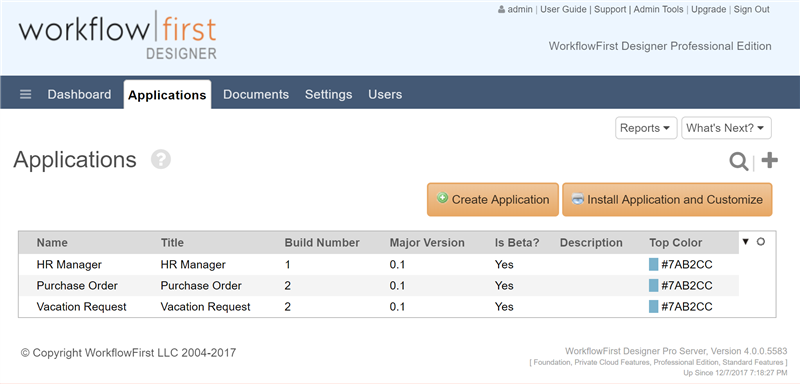Viewport: 800px width, 384px height.
Task: Click Install Application and Customize button
Action: coord(667,199)
